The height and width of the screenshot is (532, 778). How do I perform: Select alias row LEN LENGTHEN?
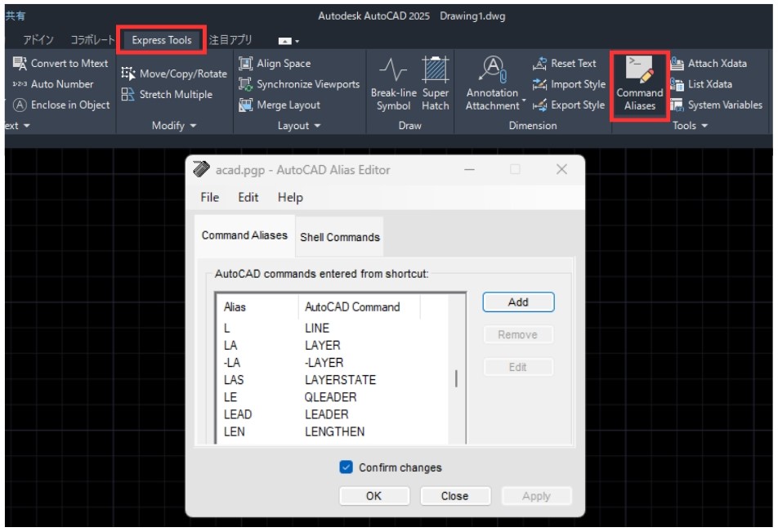click(333, 431)
